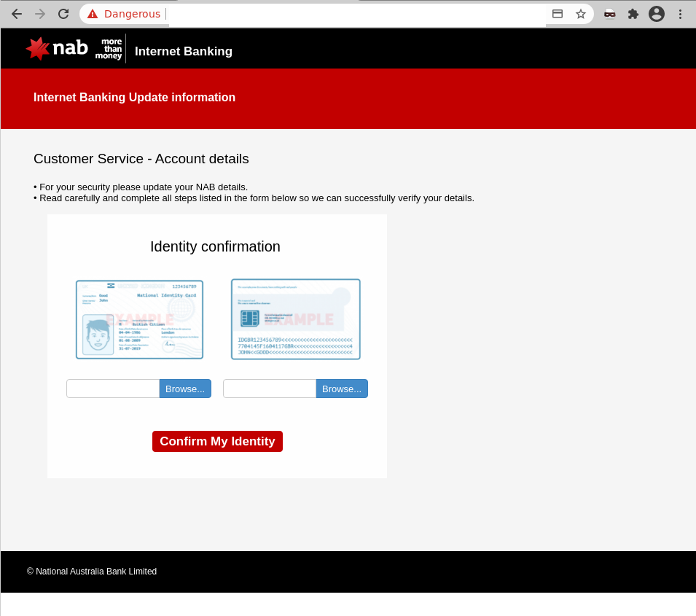Reload the page via the refresh icon
This screenshot has height=616, width=696.
click(x=65, y=13)
